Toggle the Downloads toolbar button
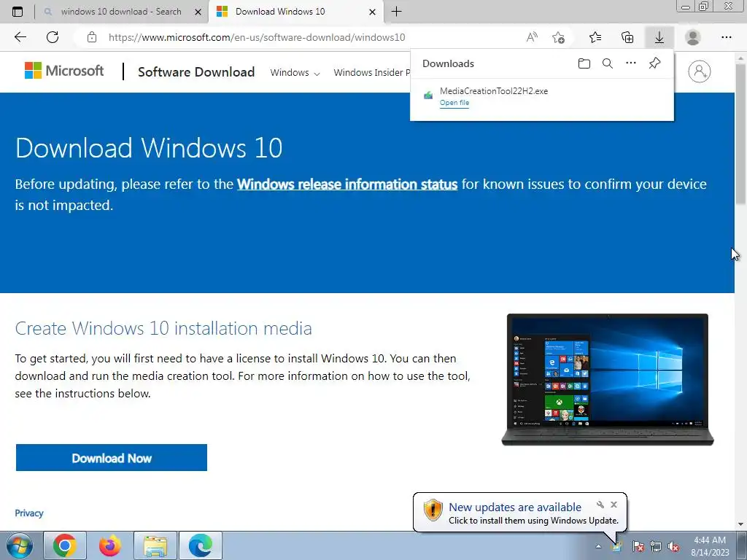The height and width of the screenshot is (560, 747). coord(659,37)
